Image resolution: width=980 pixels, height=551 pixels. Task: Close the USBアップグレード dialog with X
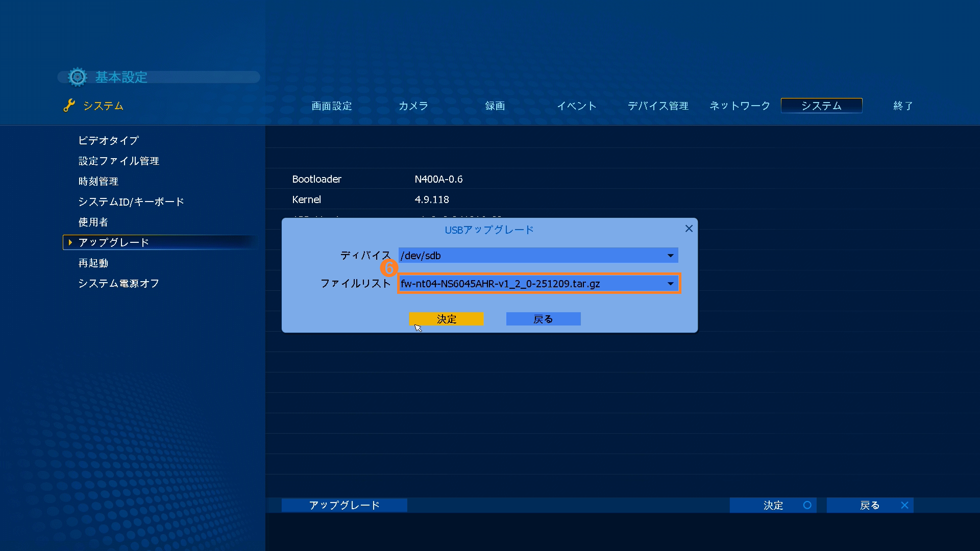[689, 229]
